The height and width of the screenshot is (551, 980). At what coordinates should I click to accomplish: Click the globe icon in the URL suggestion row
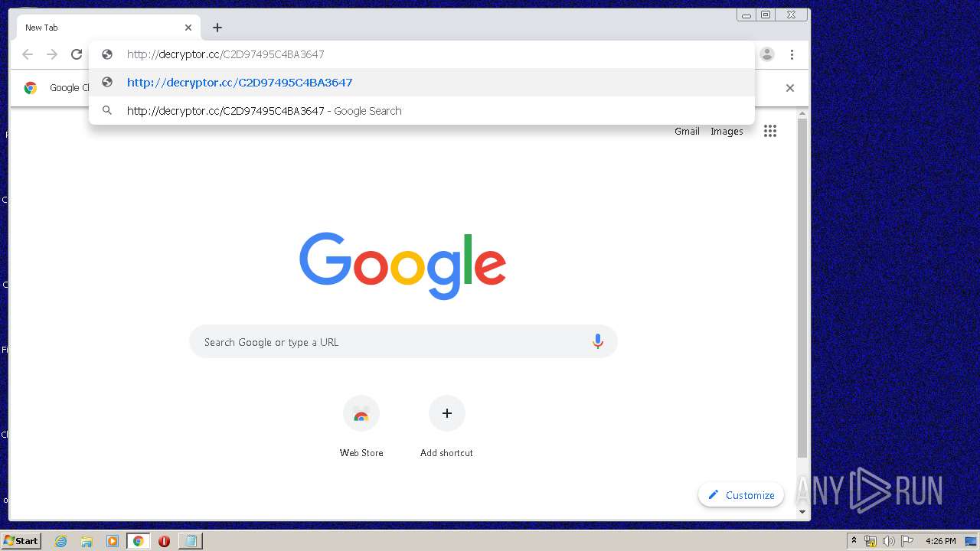click(107, 83)
